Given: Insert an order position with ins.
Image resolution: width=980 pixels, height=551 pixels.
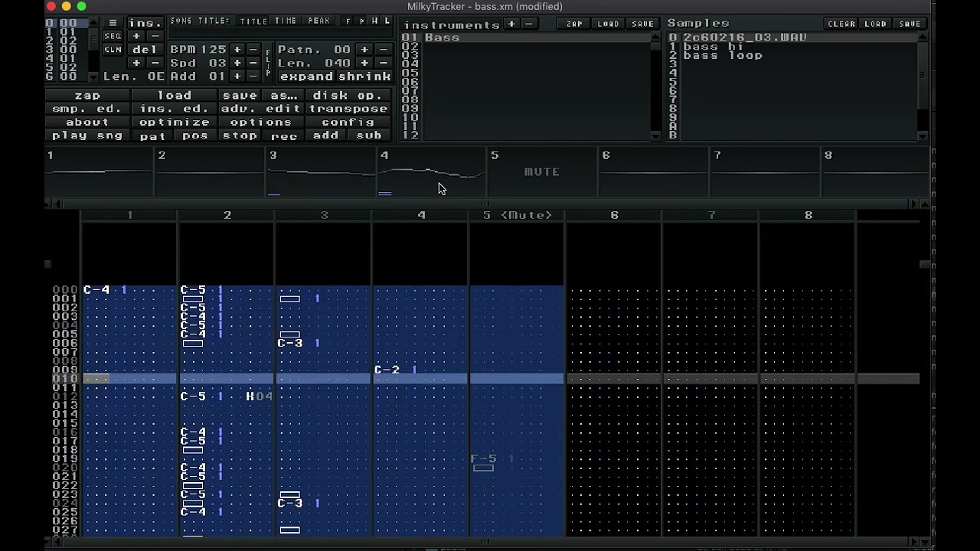Looking at the screenshot, I should click(145, 23).
